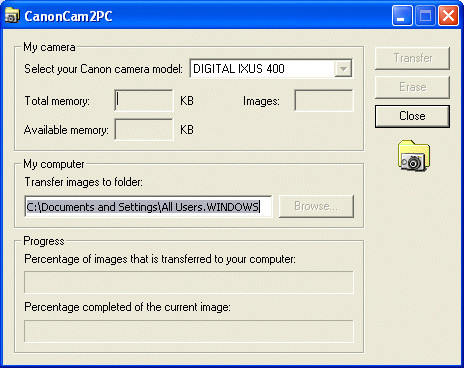The width and height of the screenshot is (465, 369).
Task: Focus the Total memory field
Action: tap(144, 100)
